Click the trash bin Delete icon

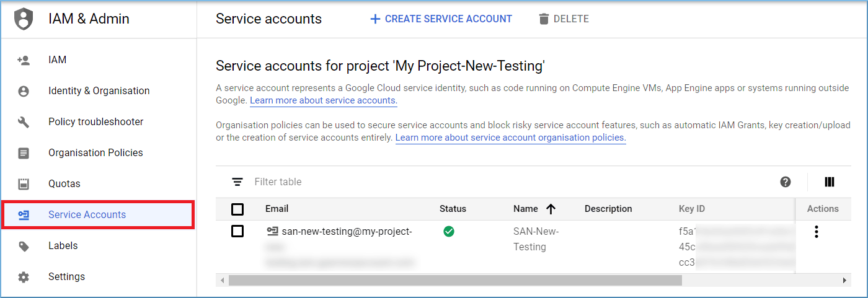[x=544, y=19]
